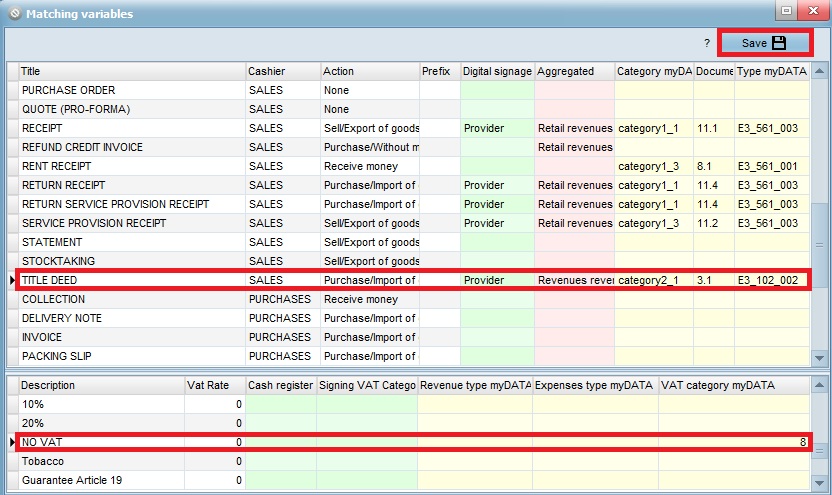Open Digital signage cell for STATEMENT row
The height and width of the screenshot is (495, 832).
(x=497, y=243)
